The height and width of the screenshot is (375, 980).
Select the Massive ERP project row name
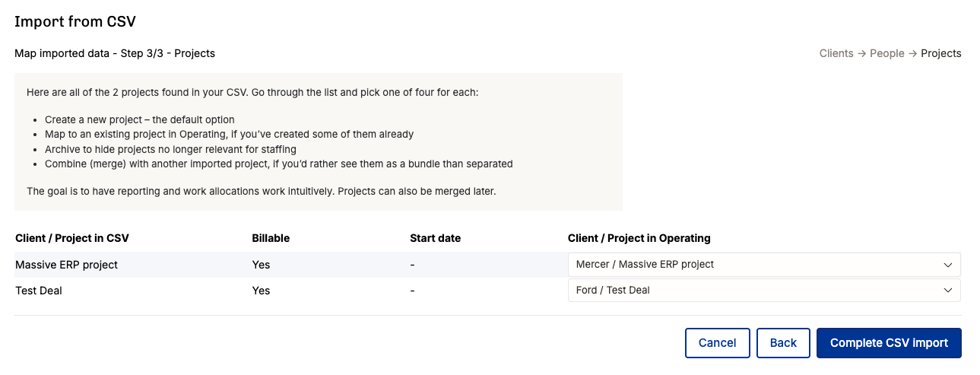click(x=67, y=265)
